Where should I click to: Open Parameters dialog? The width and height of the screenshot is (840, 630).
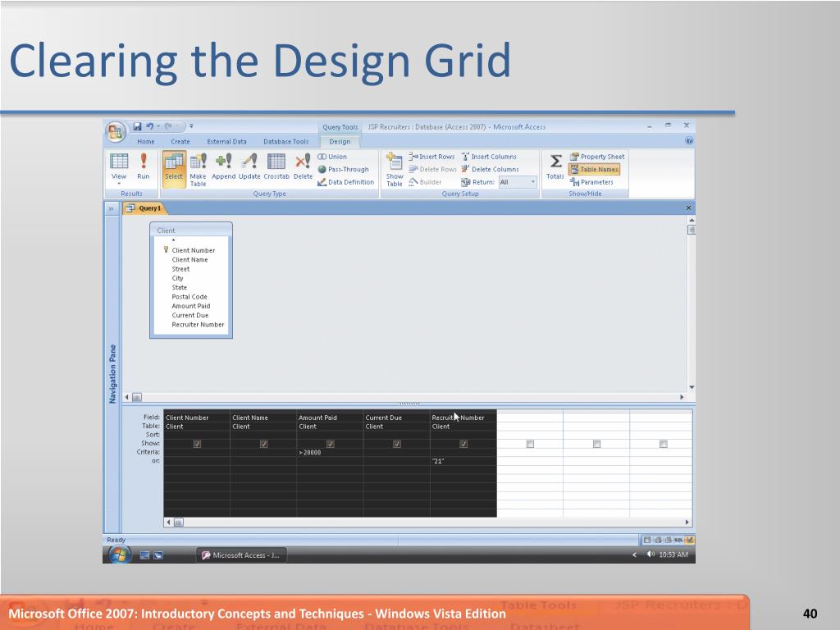pyautogui.click(x=591, y=182)
